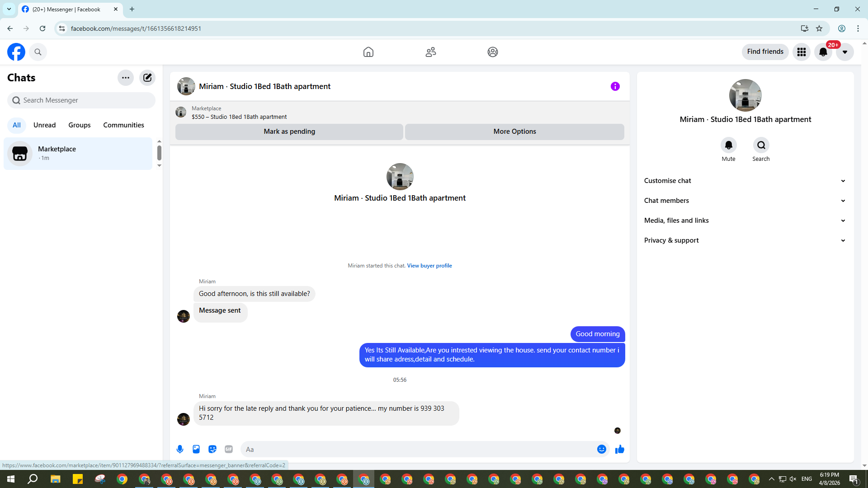Click the new message compose icon
This screenshot has height=488, width=868.
tap(147, 78)
